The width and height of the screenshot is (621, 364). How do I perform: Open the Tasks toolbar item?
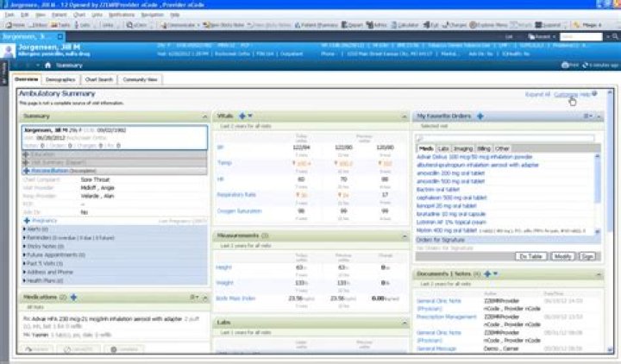click(60, 25)
